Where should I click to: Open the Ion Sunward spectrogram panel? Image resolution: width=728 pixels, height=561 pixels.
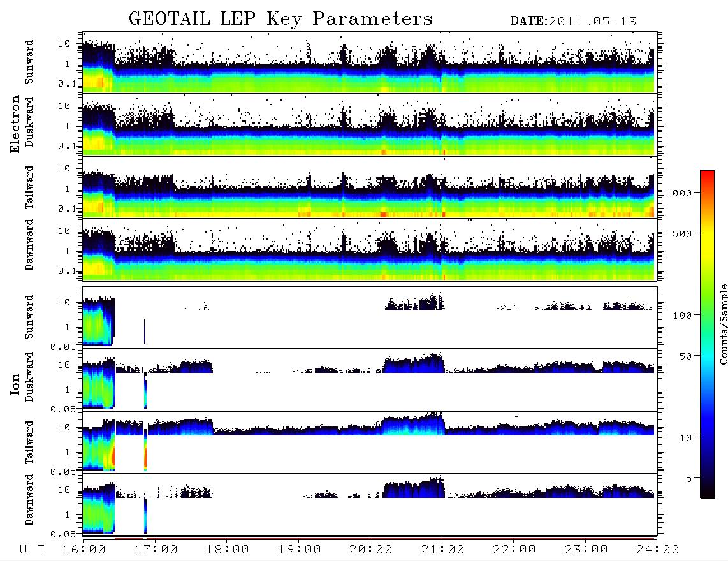click(x=370, y=317)
